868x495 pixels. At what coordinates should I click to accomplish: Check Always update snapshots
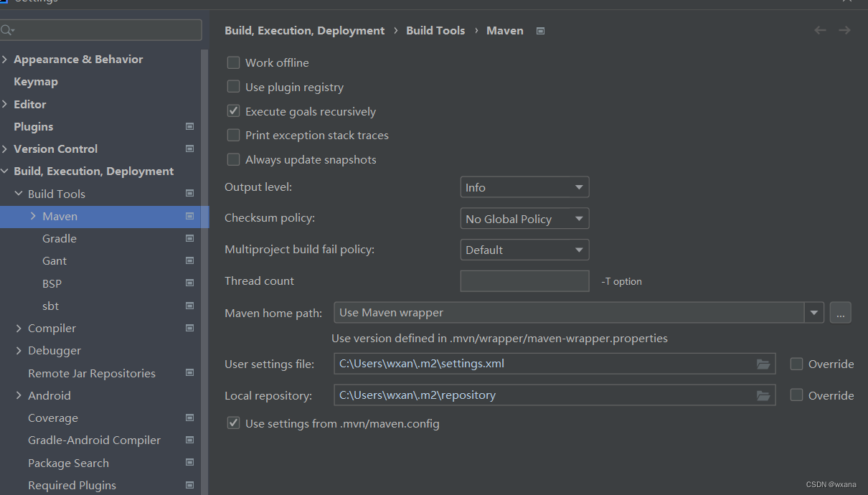pyautogui.click(x=233, y=159)
